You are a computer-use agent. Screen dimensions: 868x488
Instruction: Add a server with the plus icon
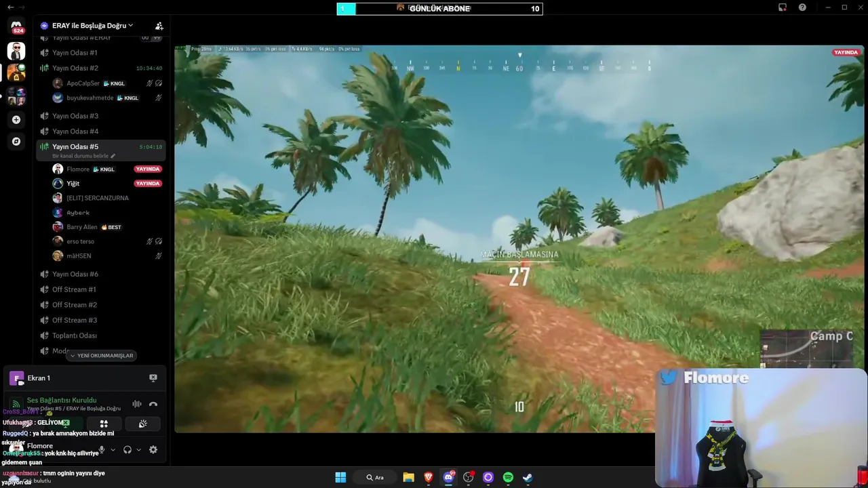[x=16, y=119]
